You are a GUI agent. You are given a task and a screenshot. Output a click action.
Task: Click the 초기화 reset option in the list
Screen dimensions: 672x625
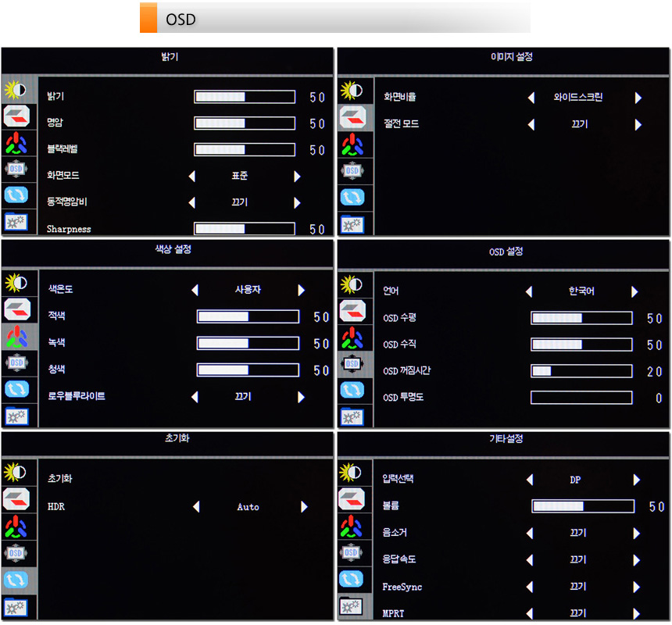pos(60,478)
